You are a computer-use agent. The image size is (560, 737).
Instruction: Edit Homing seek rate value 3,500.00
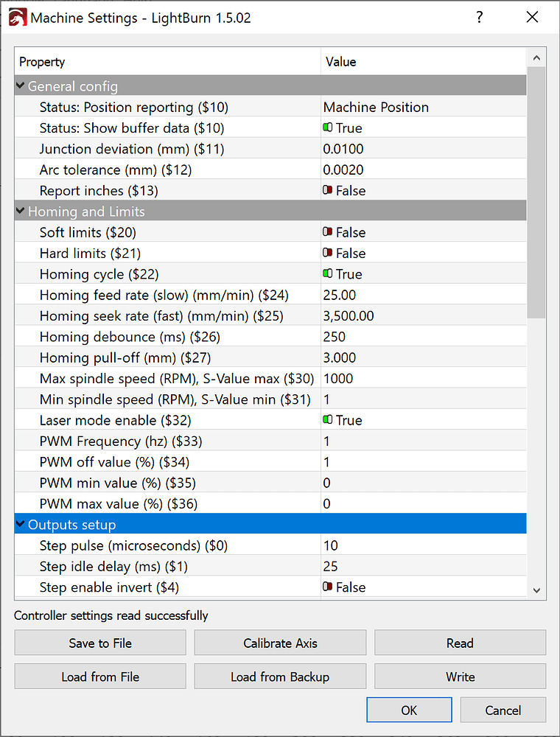click(424, 315)
